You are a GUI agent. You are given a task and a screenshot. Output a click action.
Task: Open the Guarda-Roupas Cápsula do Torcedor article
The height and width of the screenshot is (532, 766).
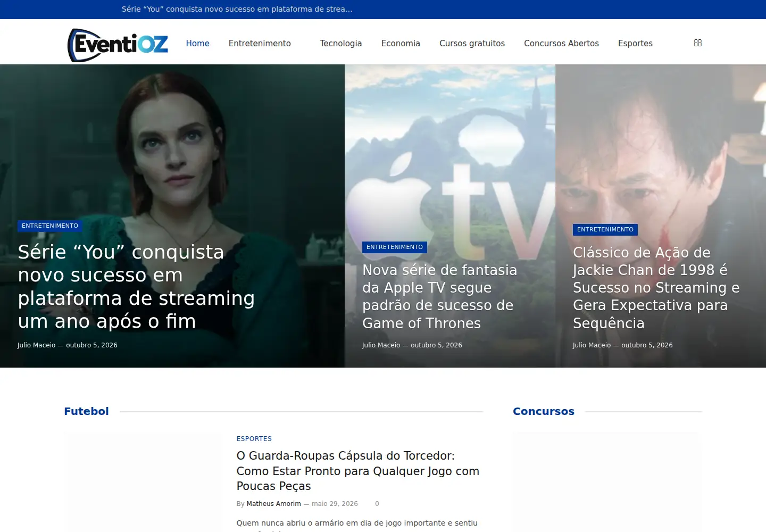tap(358, 471)
